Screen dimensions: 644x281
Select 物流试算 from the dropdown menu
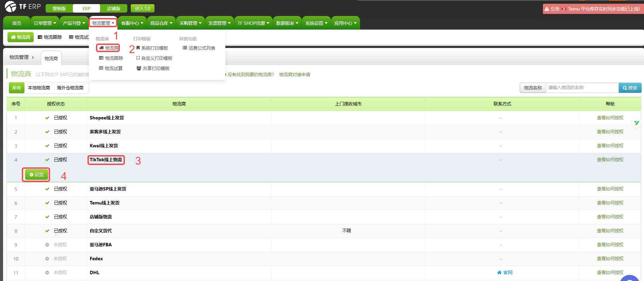coord(111,68)
